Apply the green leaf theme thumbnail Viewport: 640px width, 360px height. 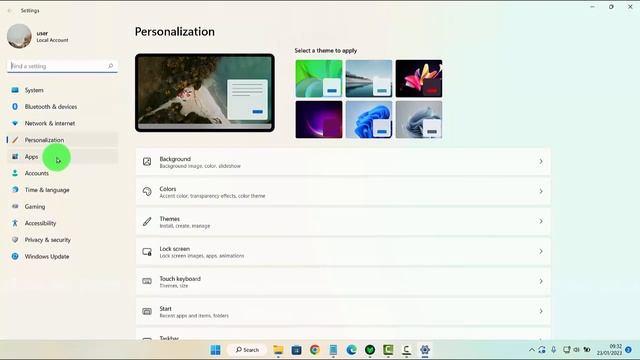click(x=319, y=78)
